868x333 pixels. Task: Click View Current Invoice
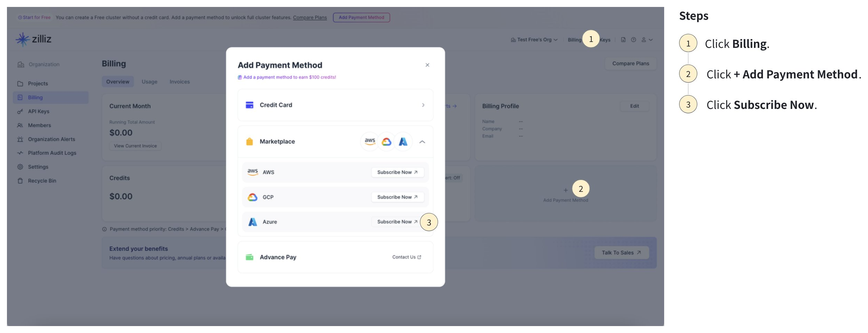pos(135,146)
